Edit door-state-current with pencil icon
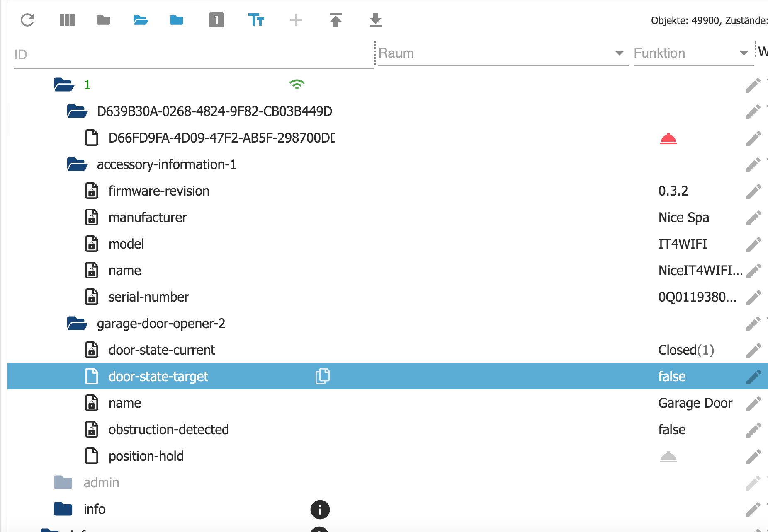This screenshot has width=768, height=532. point(753,351)
